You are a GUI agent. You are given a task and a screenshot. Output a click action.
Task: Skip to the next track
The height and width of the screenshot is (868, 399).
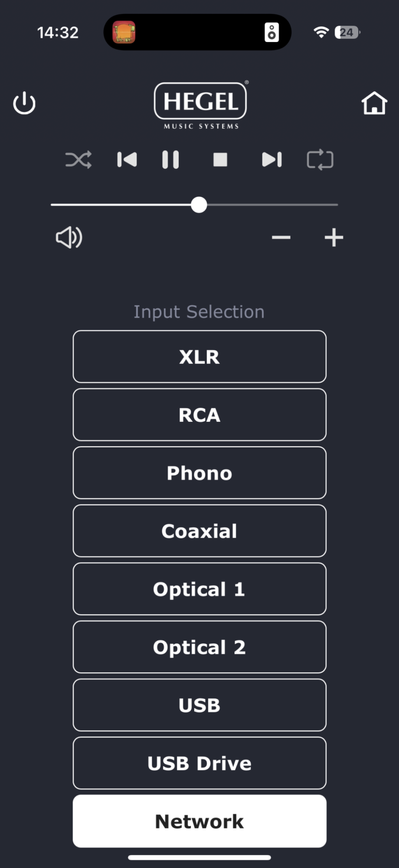click(272, 160)
